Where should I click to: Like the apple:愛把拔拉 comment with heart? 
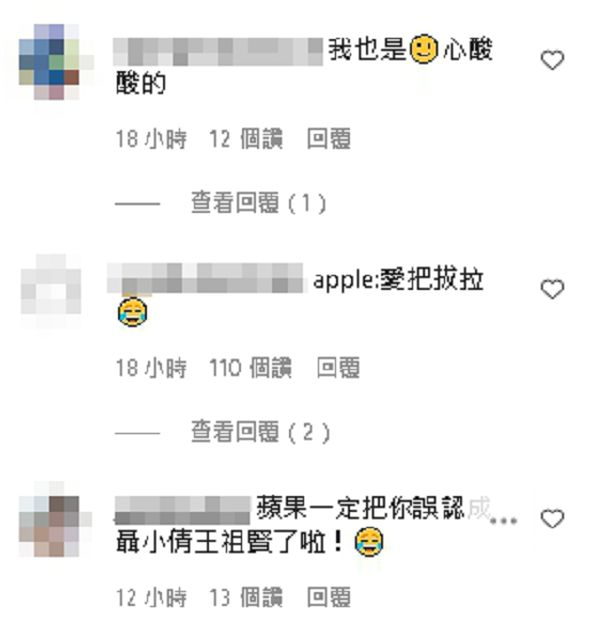point(552,289)
